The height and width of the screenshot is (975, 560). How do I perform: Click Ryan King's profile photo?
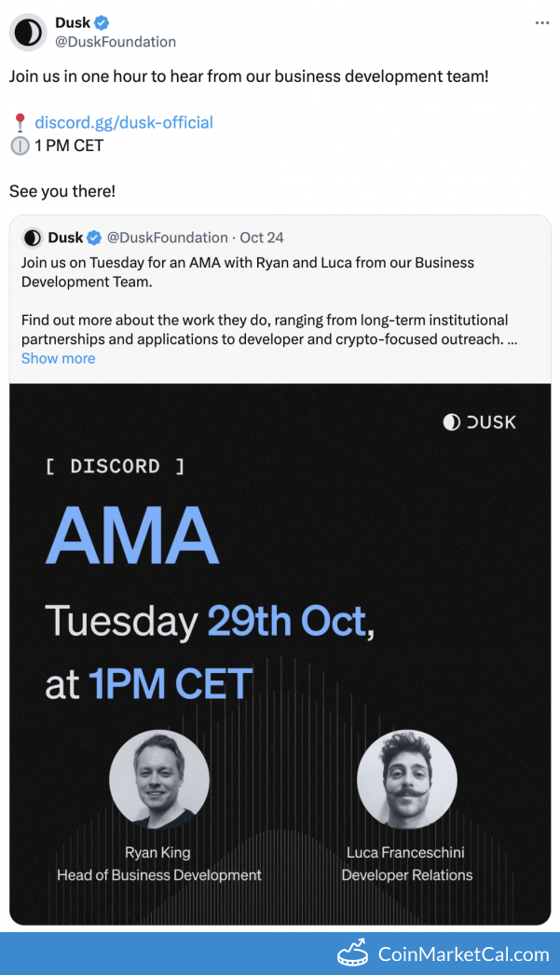point(159,779)
